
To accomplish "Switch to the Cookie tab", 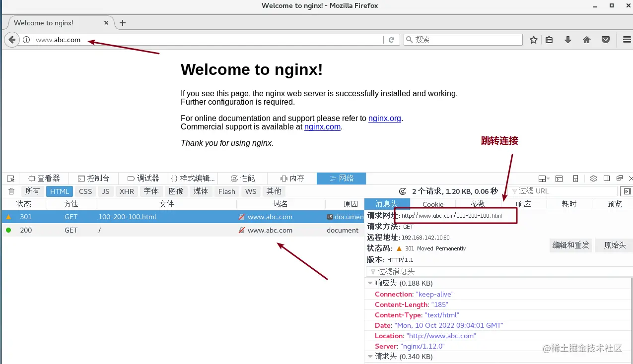I will (x=432, y=204).
